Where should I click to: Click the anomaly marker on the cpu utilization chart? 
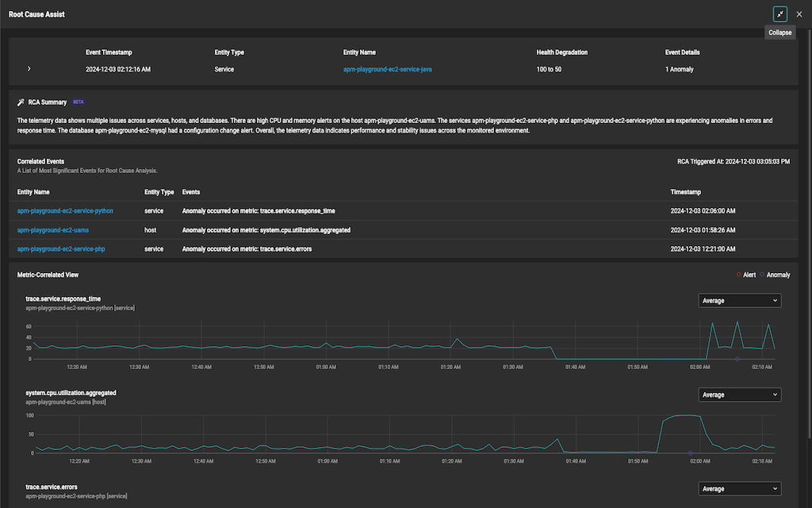(690, 453)
